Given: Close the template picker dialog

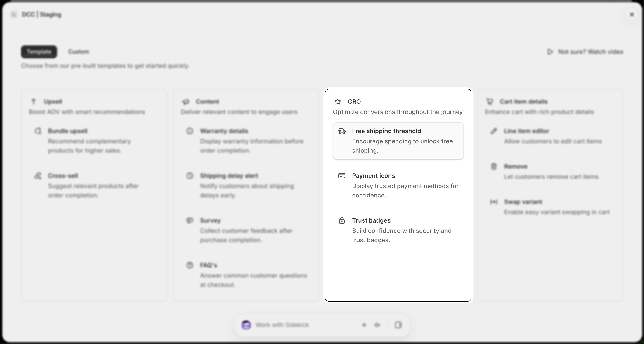Looking at the screenshot, I should coord(632,14).
